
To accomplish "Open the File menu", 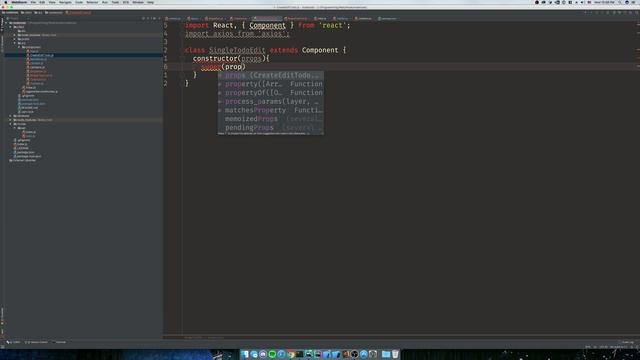I will tap(33, 2).
